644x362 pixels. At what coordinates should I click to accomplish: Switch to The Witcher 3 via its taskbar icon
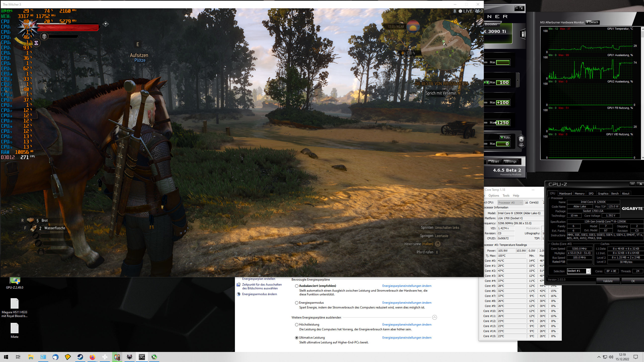[130, 357]
